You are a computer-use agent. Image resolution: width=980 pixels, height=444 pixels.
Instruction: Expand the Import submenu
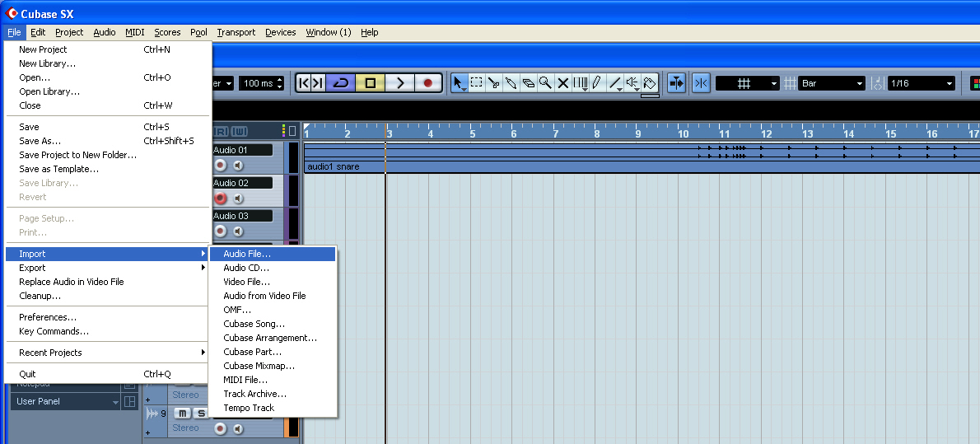pyautogui.click(x=108, y=254)
